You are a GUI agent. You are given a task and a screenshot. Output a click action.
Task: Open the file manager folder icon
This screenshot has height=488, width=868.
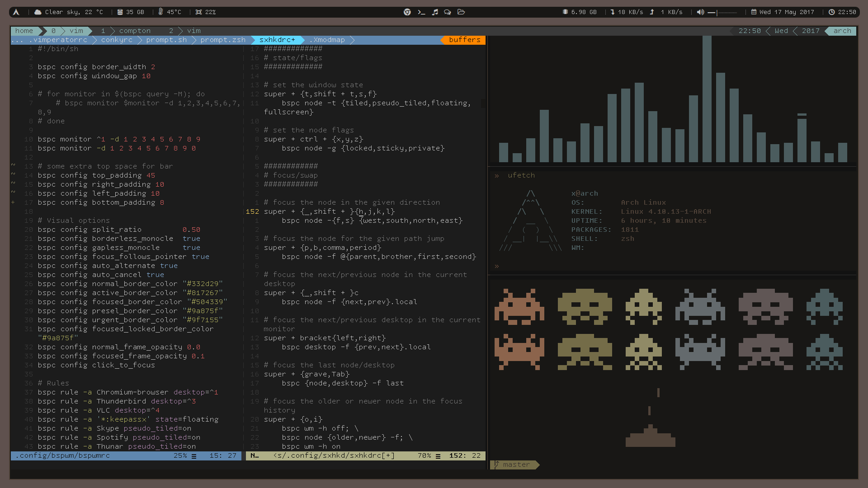click(x=461, y=12)
